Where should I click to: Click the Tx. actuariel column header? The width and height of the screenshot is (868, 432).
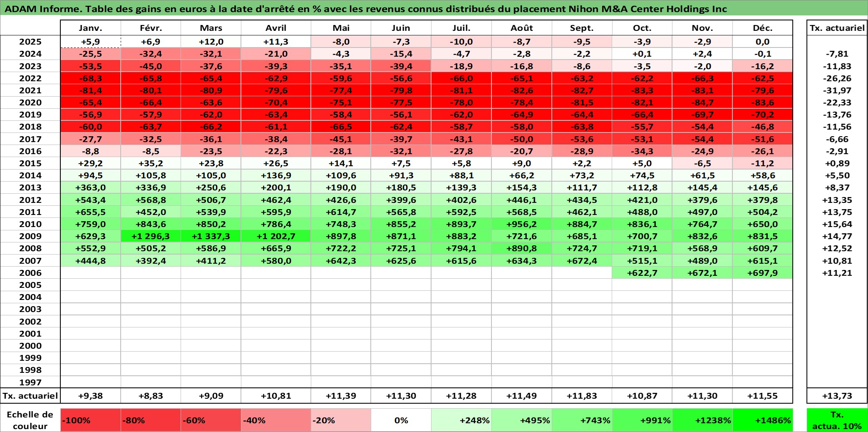pyautogui.click(x=837, y=28)
